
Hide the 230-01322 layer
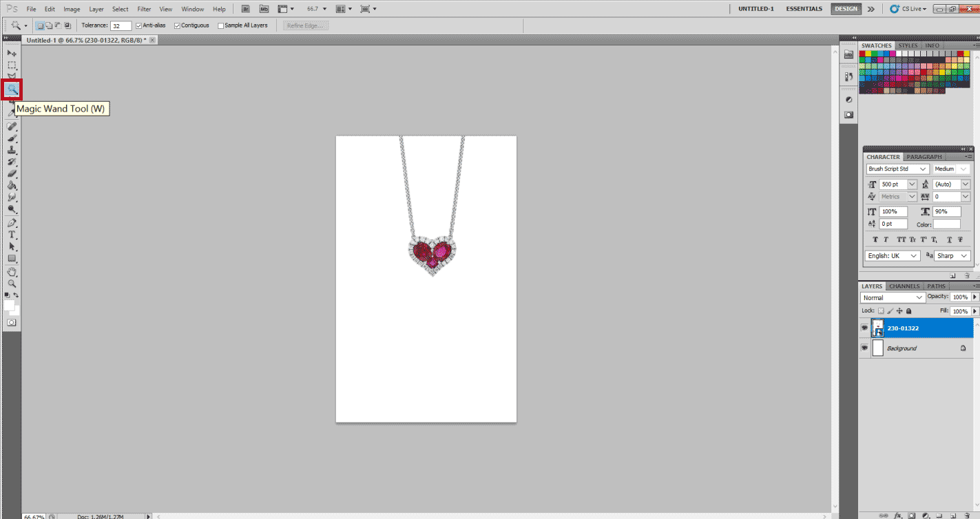tap(864, 328)
